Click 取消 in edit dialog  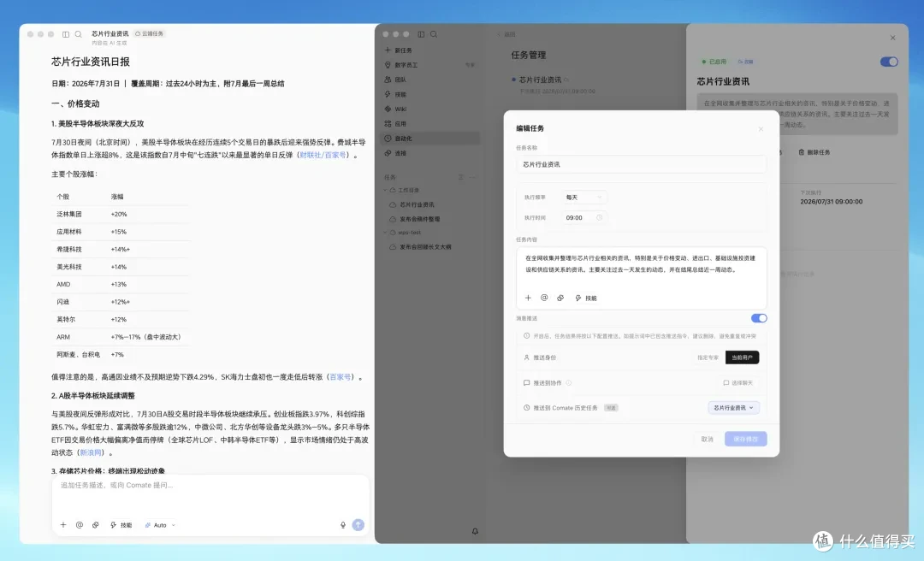tap(708, 439)
